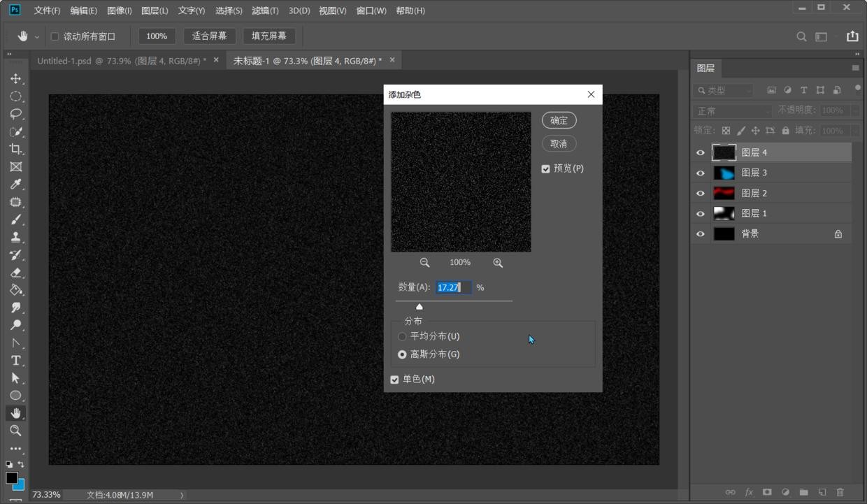
Task: Open the 滤镜(T) menu
Action: pyautogui.click(x=265, y=10)
